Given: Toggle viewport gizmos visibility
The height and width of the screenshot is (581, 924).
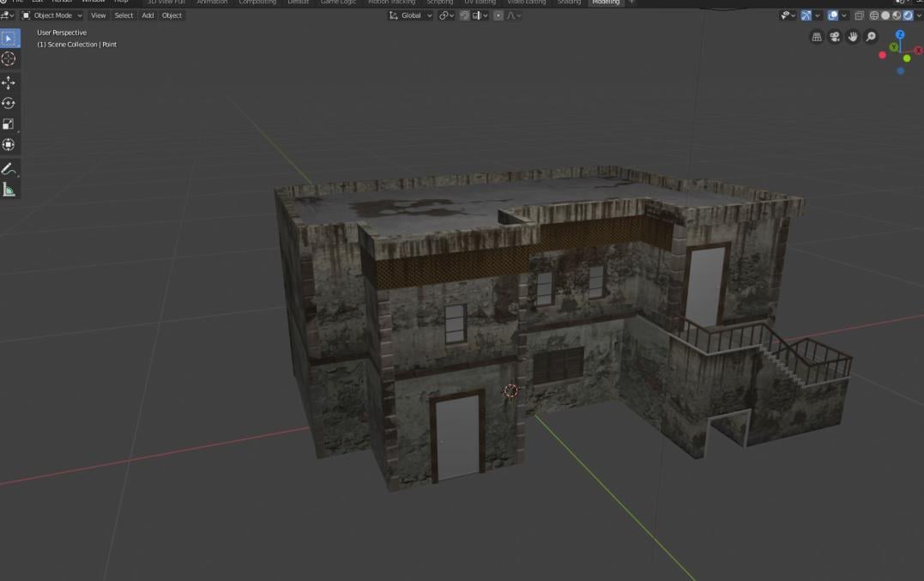Looking at the screenshot, I should (x=806, y=16).
